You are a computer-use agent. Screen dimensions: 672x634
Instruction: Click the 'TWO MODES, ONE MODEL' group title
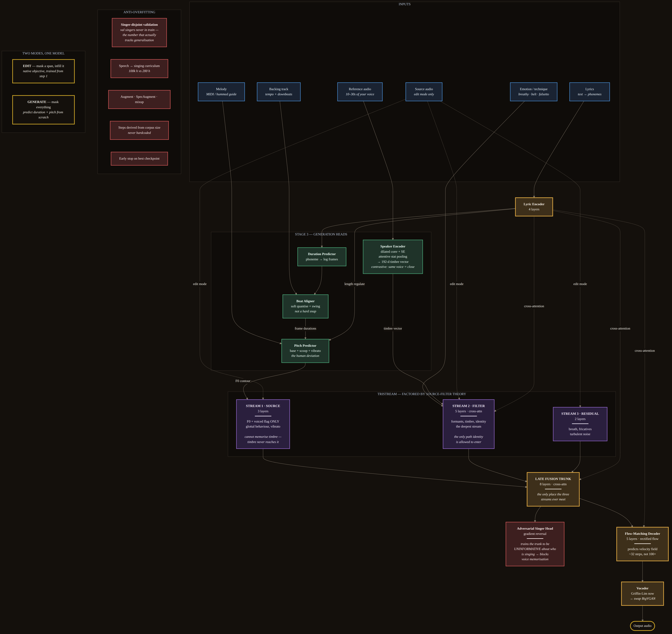(x=43, y=53)
